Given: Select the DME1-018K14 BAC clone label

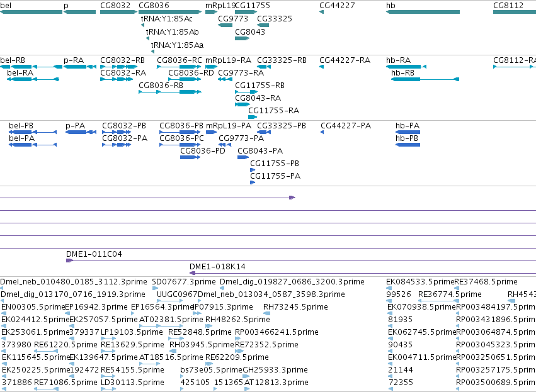Looking at the screenshot, I should pyautogui.click(x=217, y=267).
